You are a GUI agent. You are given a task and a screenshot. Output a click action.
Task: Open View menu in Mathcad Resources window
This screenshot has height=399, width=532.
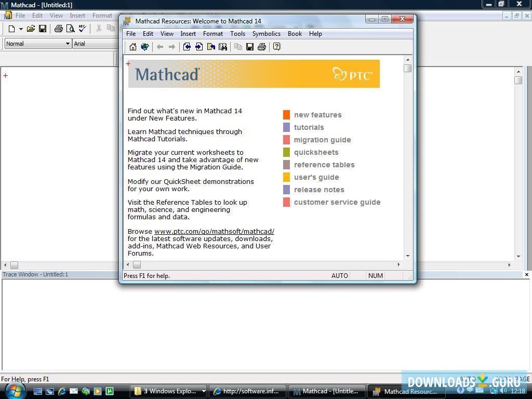[167, 34]
